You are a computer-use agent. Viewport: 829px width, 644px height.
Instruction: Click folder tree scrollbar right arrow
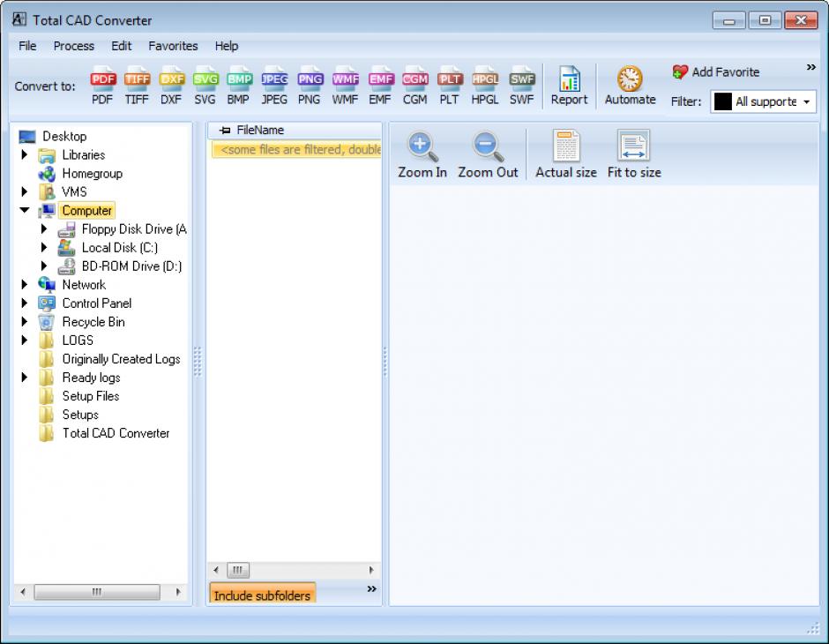click(178, 592)
